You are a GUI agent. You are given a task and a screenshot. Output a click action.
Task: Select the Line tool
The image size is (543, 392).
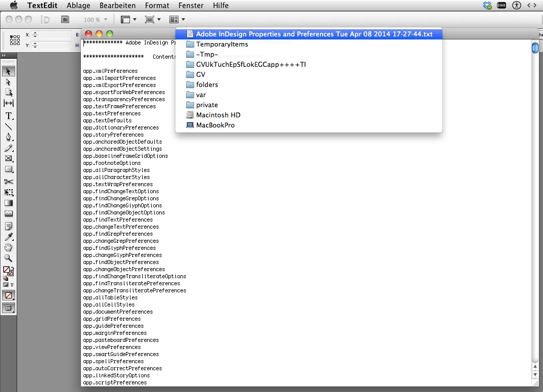pyautogui.click(x=8, y=126)
